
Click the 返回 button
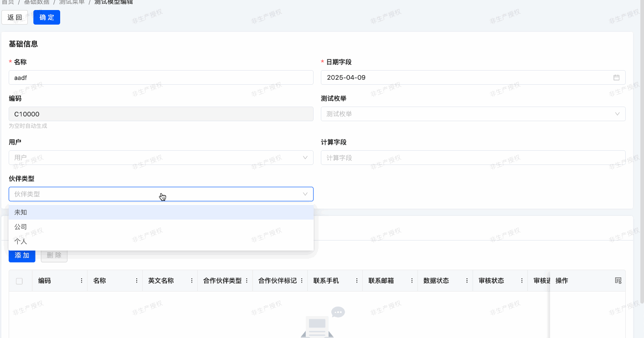15,17
